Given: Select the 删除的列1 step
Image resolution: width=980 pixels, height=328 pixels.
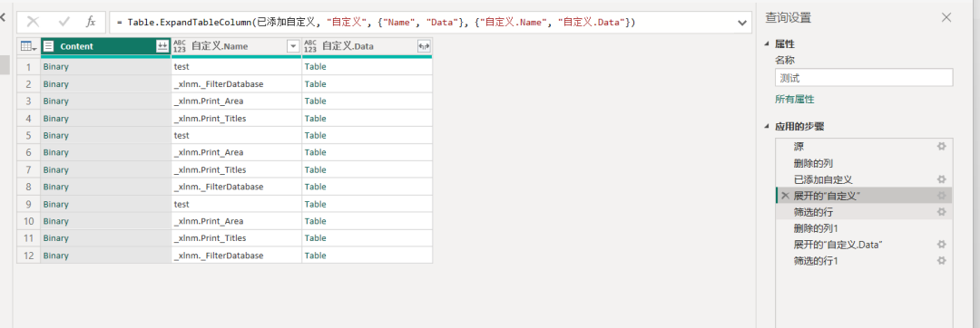Looking at the screenshot, I should (864, 229).
